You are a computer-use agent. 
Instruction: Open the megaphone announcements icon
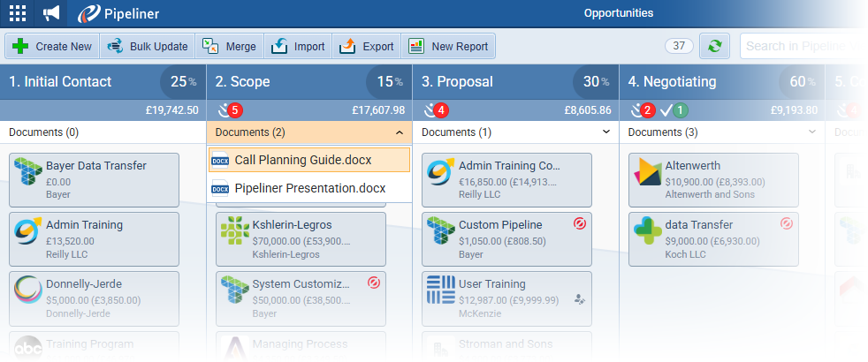coord(51,13)
